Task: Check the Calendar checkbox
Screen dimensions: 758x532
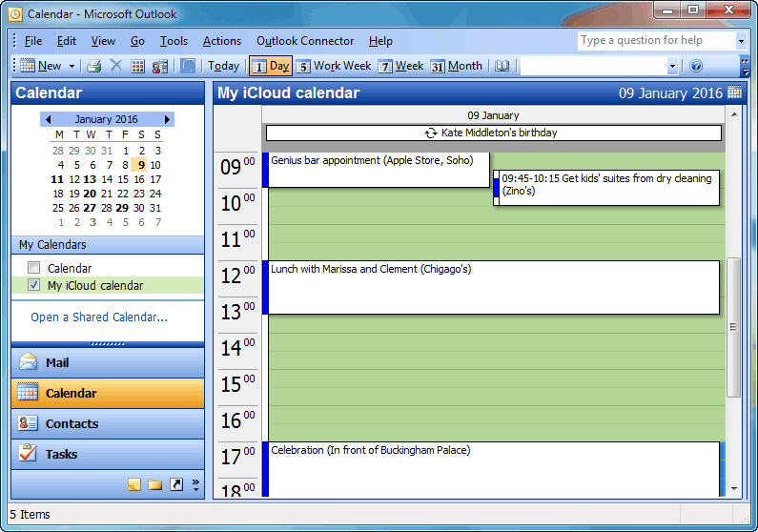Action: pyautogui.click(x=33, y=268)
